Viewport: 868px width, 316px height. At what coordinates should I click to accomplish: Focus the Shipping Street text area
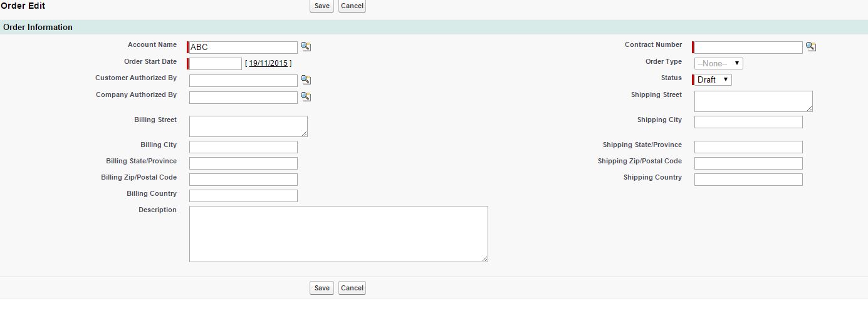tap(753, 101)
